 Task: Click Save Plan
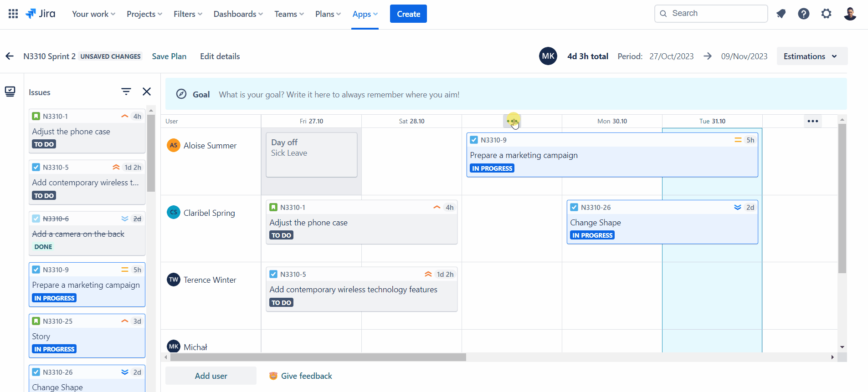(x=169, y=56)
